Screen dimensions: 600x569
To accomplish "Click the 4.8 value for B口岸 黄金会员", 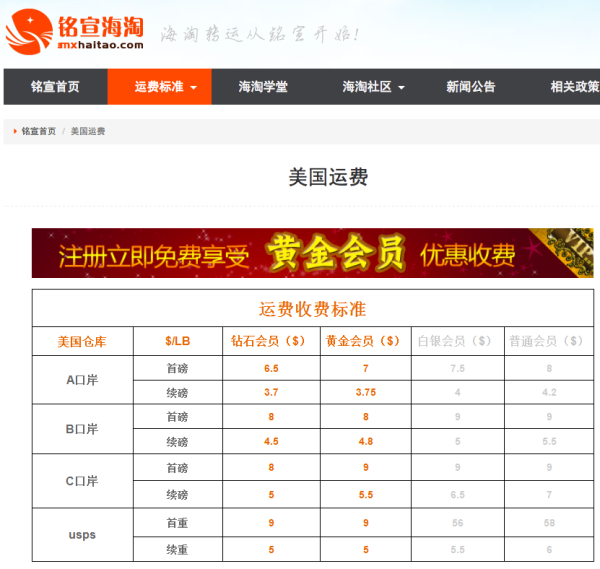I will pyautogui.click(x=366, y=441).
